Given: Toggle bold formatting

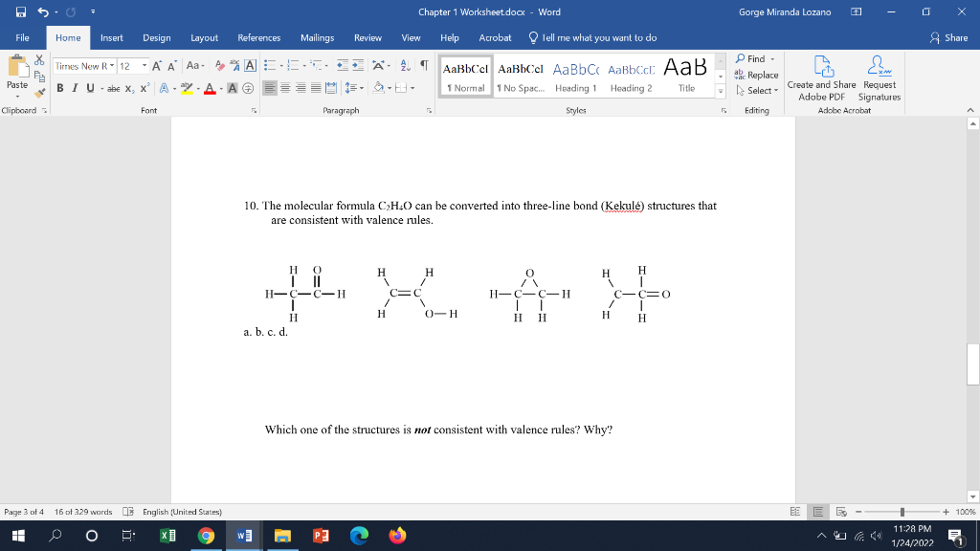Looking at the screenshot, I should tap(59, 88).
